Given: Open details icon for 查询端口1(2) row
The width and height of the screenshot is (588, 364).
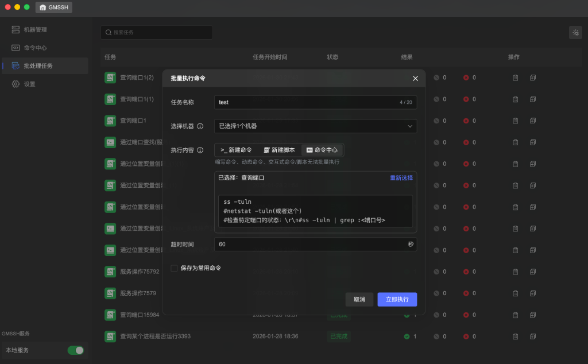Looking at the screenshot, I should (x=515, y=78).
